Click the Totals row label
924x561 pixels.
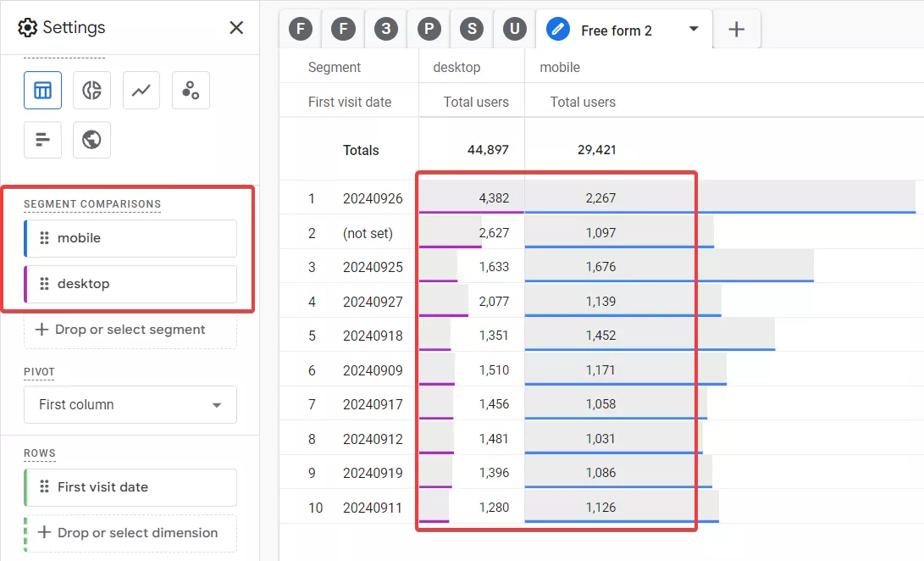[361, 151]
